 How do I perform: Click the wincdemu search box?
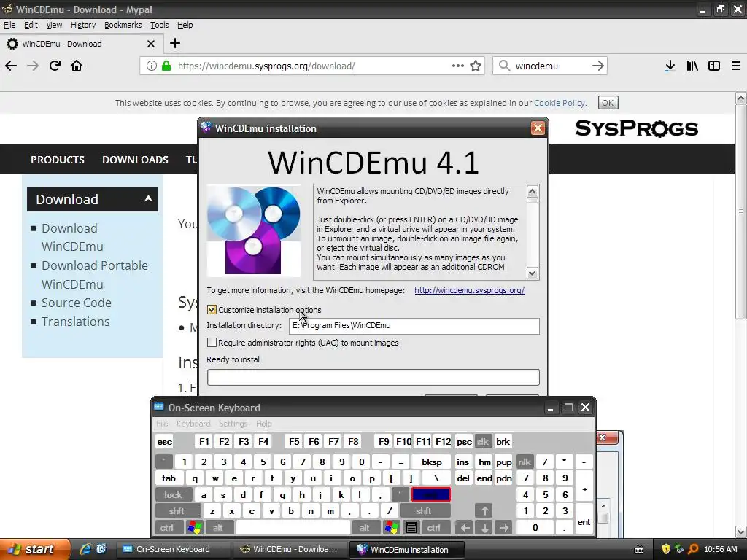(550, 66)
